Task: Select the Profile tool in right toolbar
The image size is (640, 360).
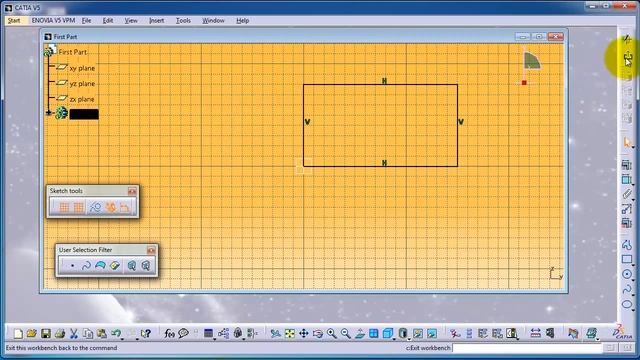Action: pos(627,244)
